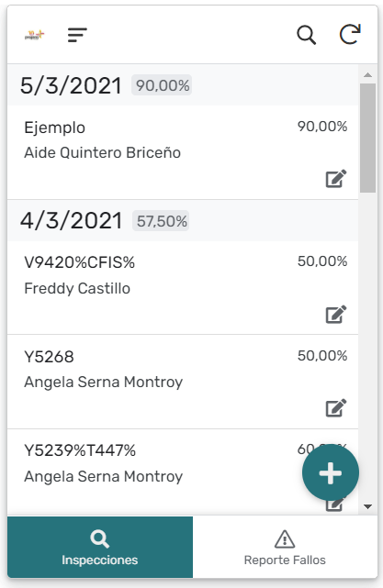Click the app logo in header
The image size is (383, 588).
35,35
